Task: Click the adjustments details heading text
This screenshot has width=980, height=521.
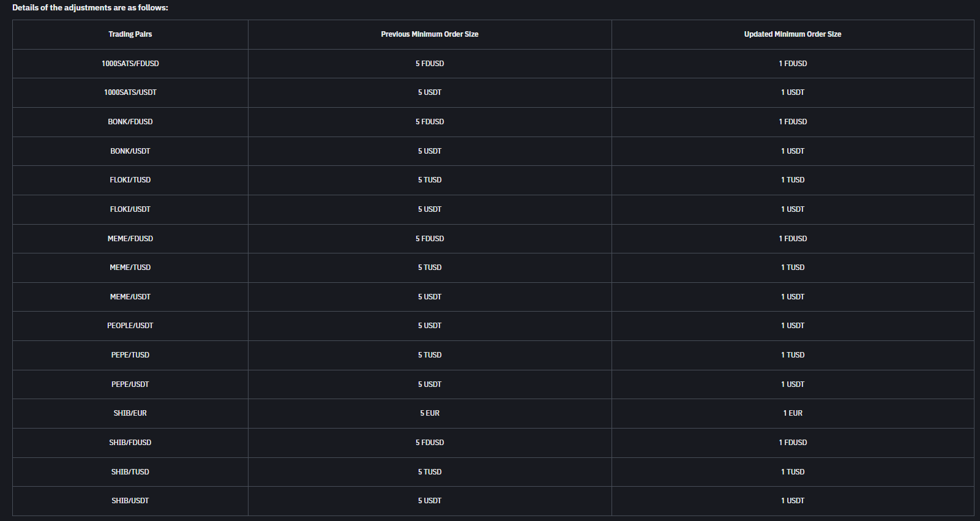Action: pos(90,8)
